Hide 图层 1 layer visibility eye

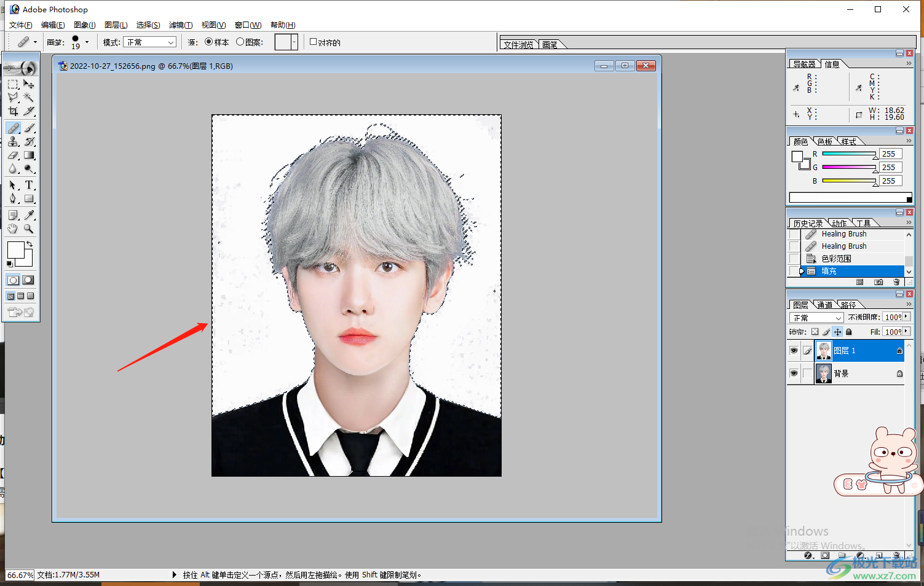[x=794, y=351]
